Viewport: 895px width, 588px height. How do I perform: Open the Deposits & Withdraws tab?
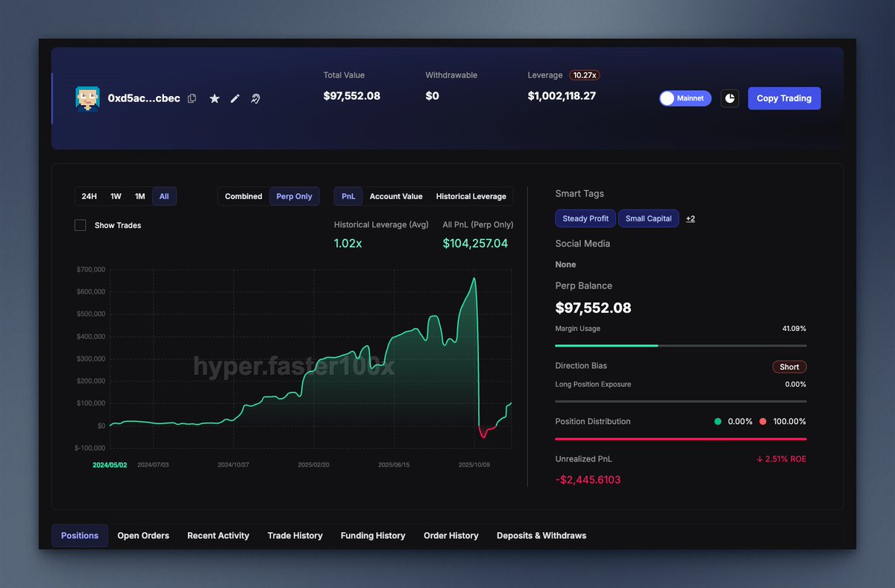[541, 535]
